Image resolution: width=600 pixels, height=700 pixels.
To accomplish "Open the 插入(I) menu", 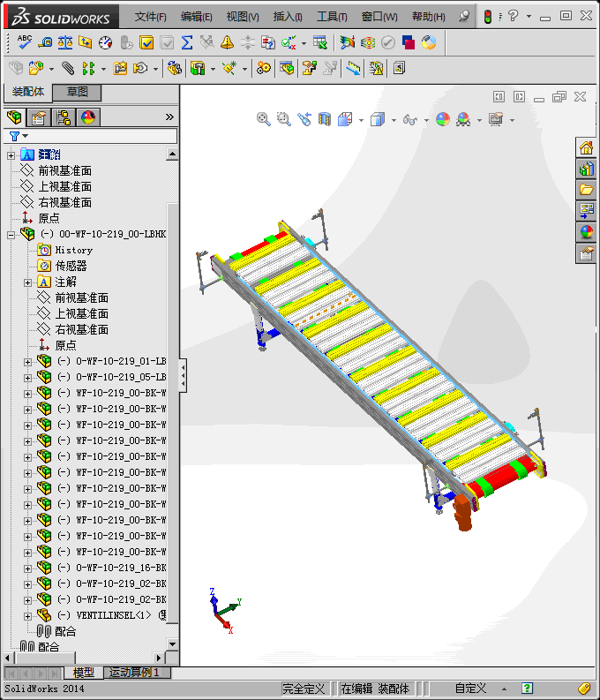I will point(288,17).
